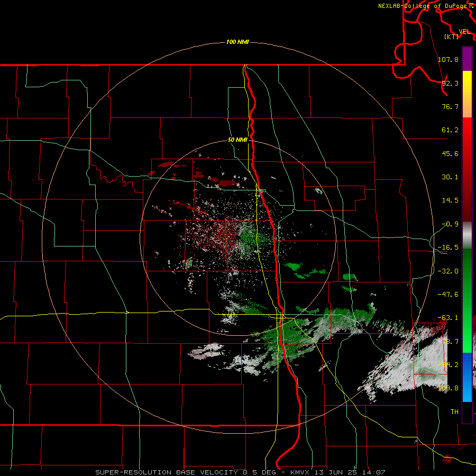Select the 45.6 velocity scale value
476x476 pixels.
(450, 153)
